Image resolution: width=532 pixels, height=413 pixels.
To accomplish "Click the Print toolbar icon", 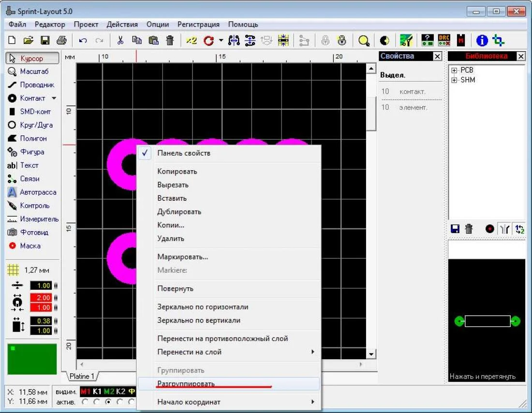I will [61, 41].
